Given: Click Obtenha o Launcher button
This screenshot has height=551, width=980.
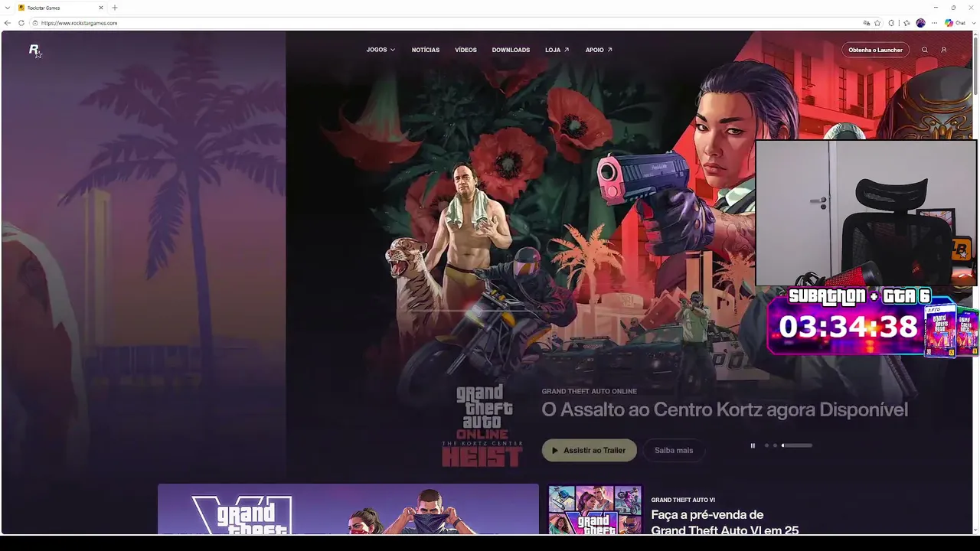Looking at the screenshot, I should coord(875,50).
